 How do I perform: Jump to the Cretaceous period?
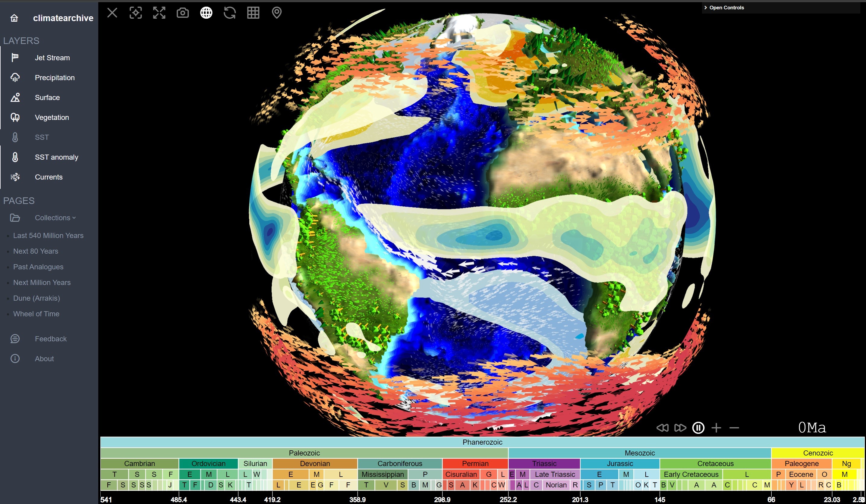pos(715,463)
